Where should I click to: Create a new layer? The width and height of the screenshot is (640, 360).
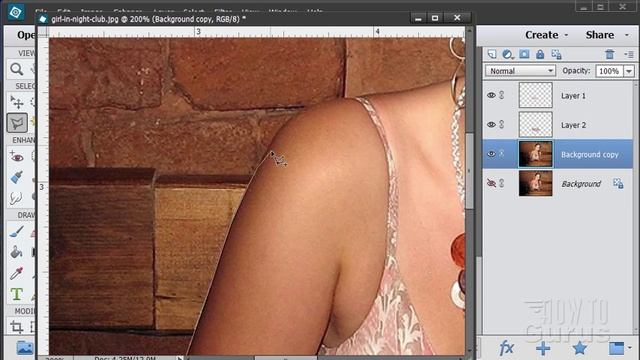[x=492, y=54]
